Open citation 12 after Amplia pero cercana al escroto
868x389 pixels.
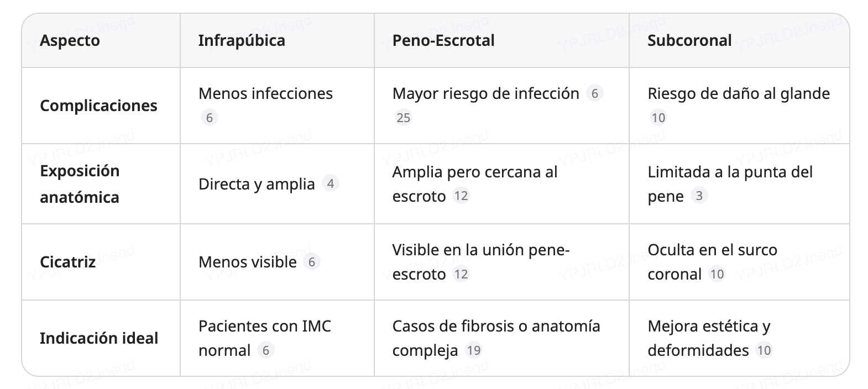[x=461, y=196]
